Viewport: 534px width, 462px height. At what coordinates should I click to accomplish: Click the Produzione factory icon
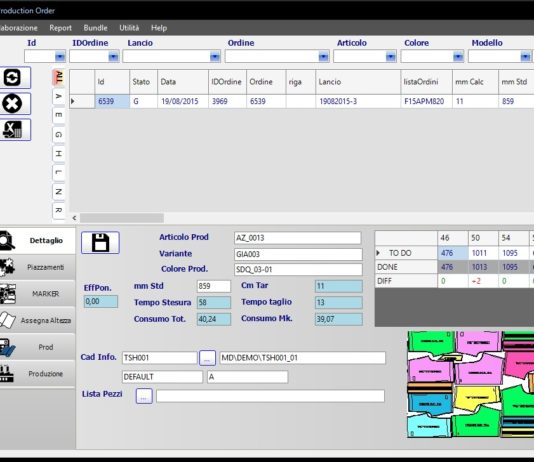pos(7,373)
